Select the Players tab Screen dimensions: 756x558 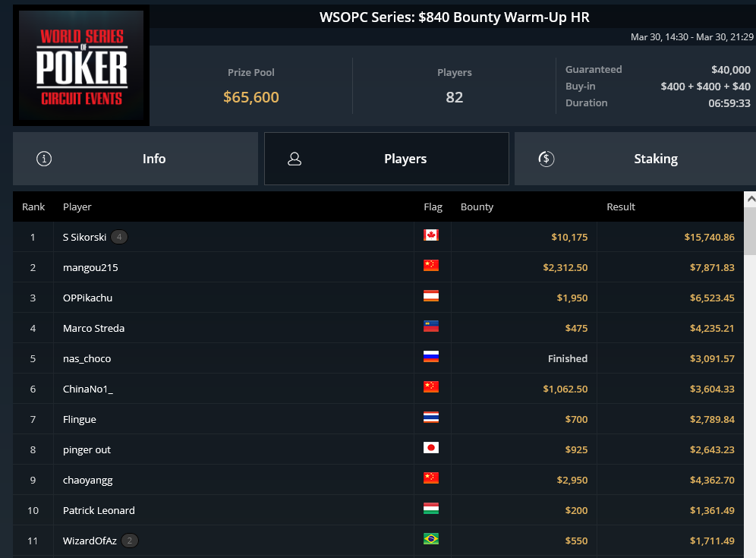click(386, 159)
